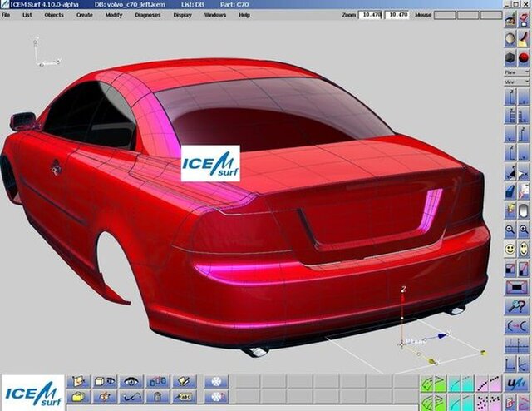The image size is (532, 411).
Task: Zoom in with the plus magnifier
Action: [524, 230]
